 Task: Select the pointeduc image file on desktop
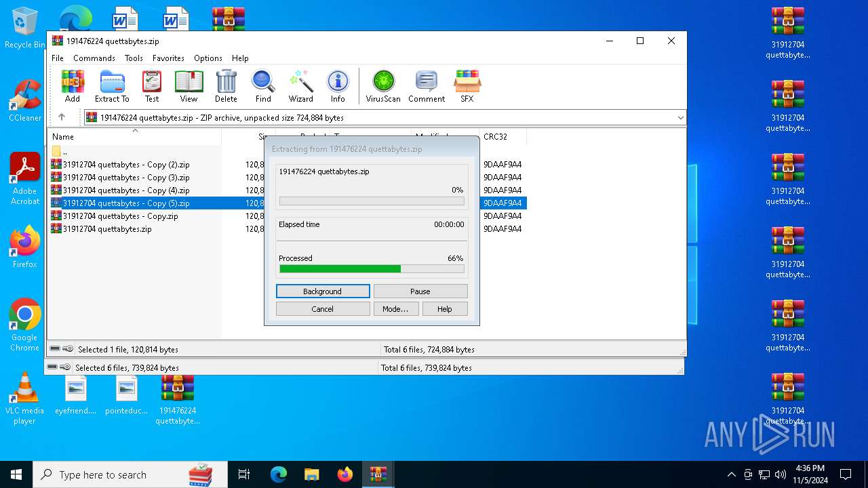[x=126, y=396]
